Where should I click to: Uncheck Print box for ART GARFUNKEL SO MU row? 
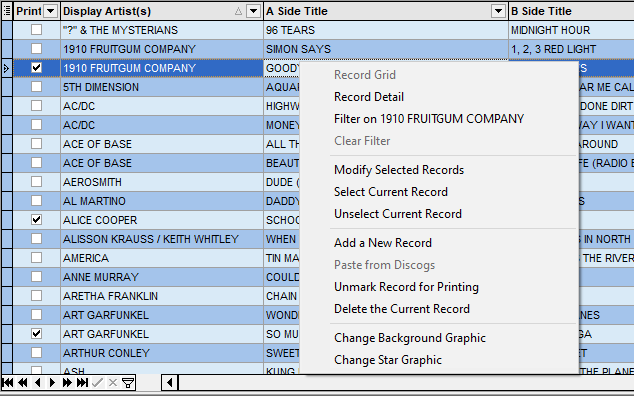tap(36, 334)
